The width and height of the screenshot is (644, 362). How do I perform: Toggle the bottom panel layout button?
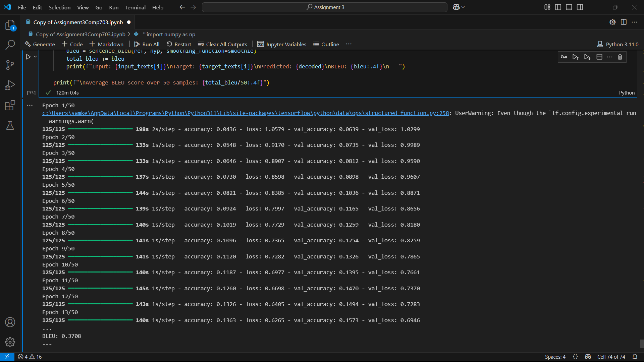pos(569,7)
